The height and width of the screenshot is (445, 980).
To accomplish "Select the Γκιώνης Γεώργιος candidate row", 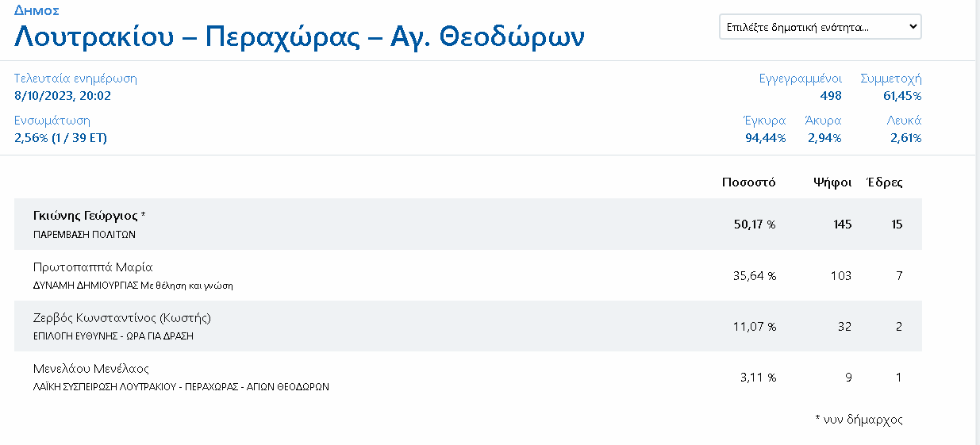I will pos(468,224).
